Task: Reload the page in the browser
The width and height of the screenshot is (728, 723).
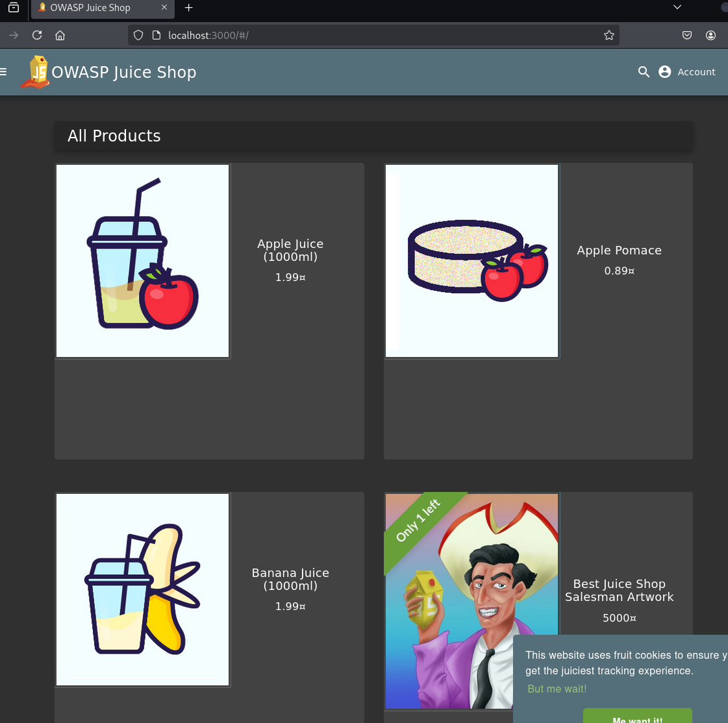Action: (37, 35)
